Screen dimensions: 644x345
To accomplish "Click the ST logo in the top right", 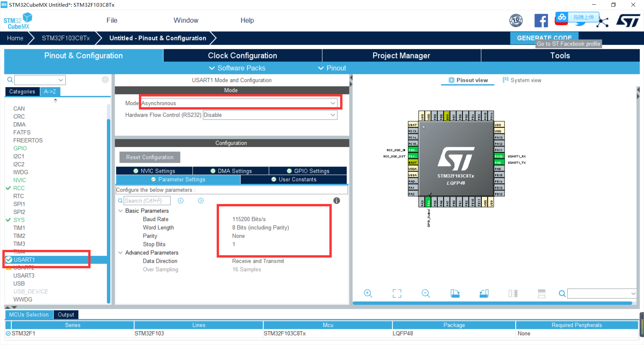I will (628, 20).
